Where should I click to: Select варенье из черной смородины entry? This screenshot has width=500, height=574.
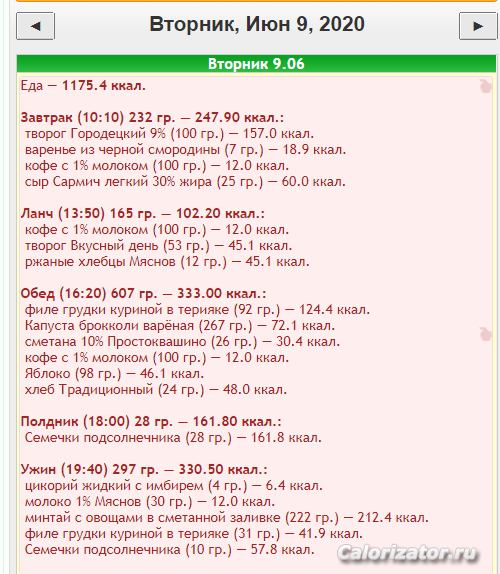click(x=185, y=150)
